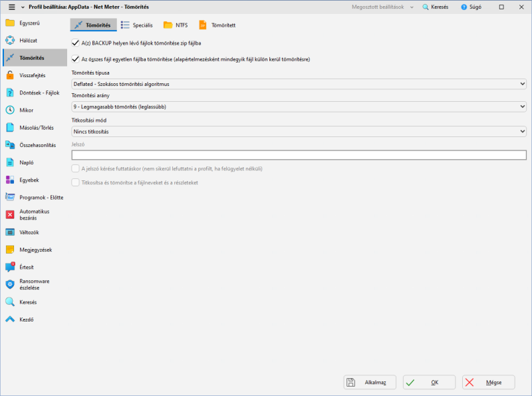Image resolution: width=532 pixels, height=396 pixels.
Task: Click the Súgó help question icon
Action: (x=464, y=7)
